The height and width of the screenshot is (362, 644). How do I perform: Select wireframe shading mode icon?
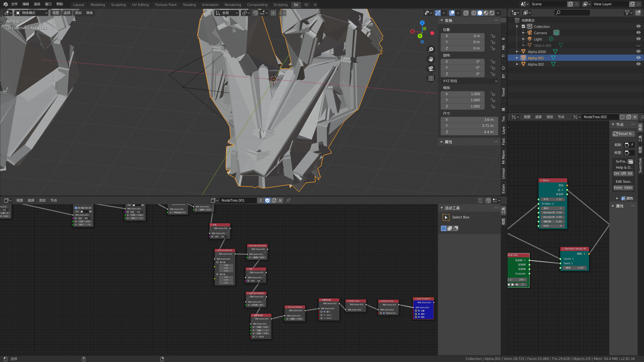[x=474, y=13]
